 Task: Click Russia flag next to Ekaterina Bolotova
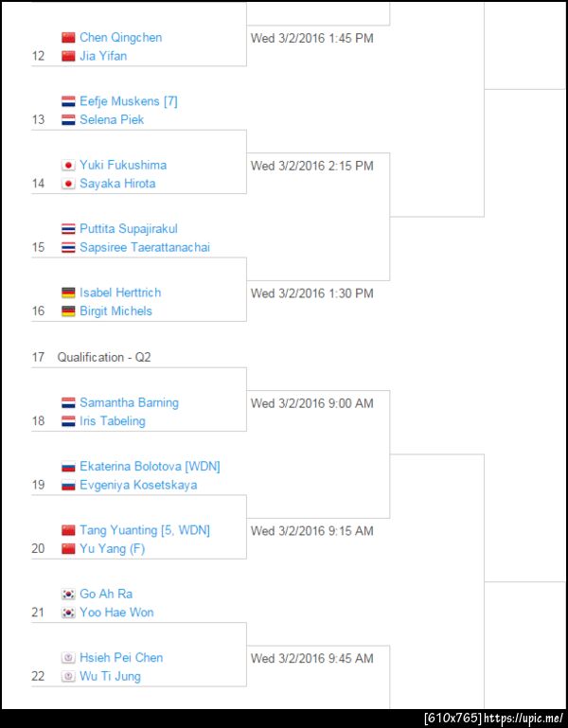click(x=67, y=467)
